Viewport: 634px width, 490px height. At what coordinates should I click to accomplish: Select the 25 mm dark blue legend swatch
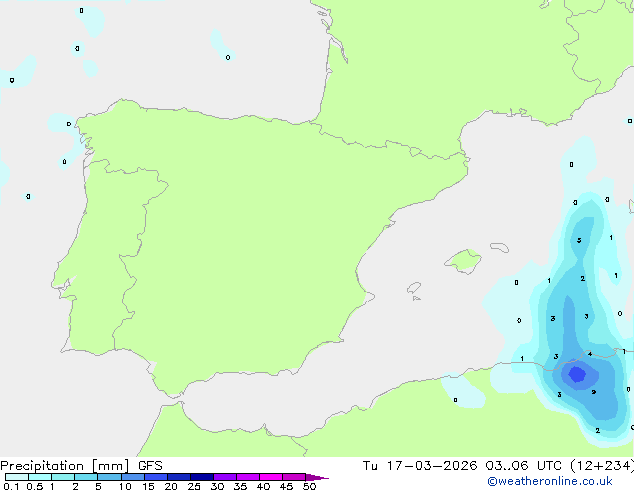202,477
